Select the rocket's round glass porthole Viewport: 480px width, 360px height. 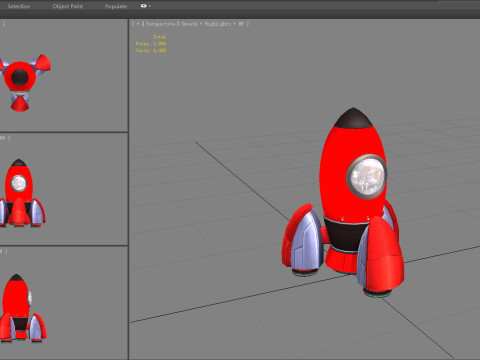(366, 177)
